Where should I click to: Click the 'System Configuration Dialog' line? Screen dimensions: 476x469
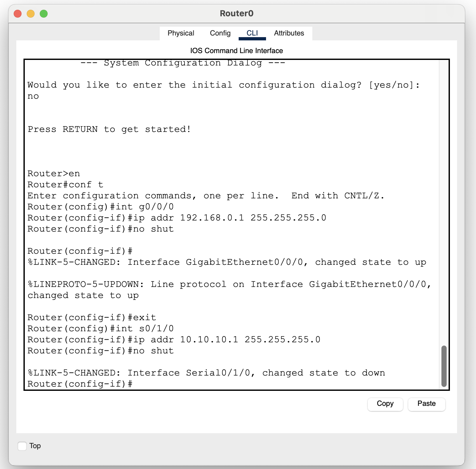[183, 63]
